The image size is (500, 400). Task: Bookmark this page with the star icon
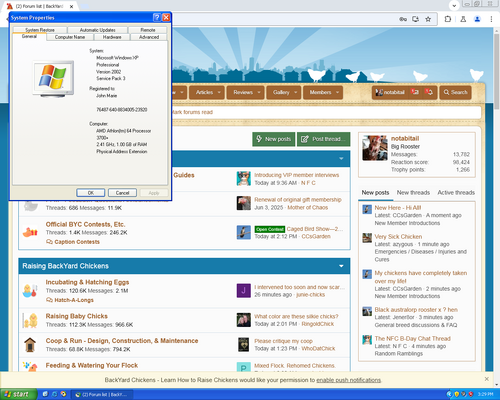pos(428,19)
